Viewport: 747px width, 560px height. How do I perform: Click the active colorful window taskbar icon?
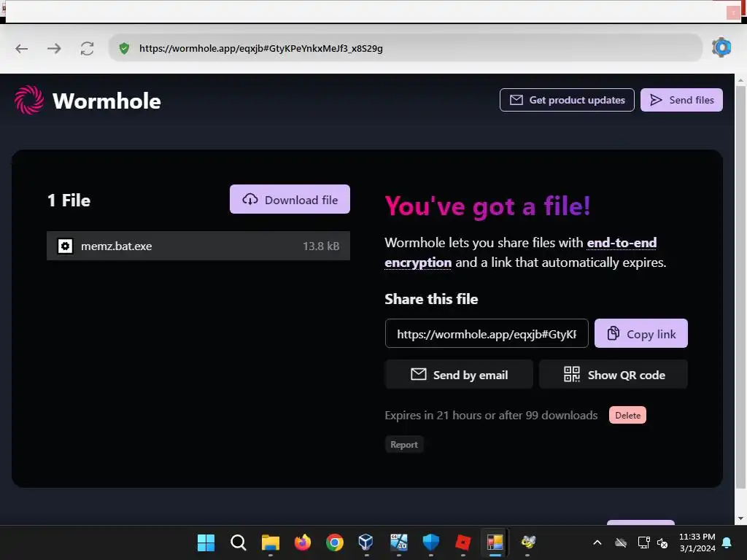(495, 542)
